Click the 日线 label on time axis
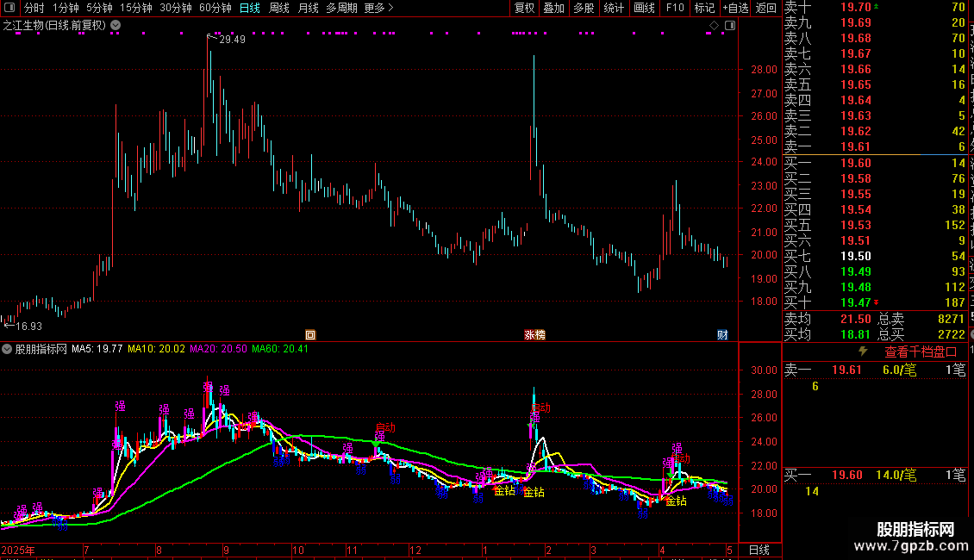 coord(759,550)
